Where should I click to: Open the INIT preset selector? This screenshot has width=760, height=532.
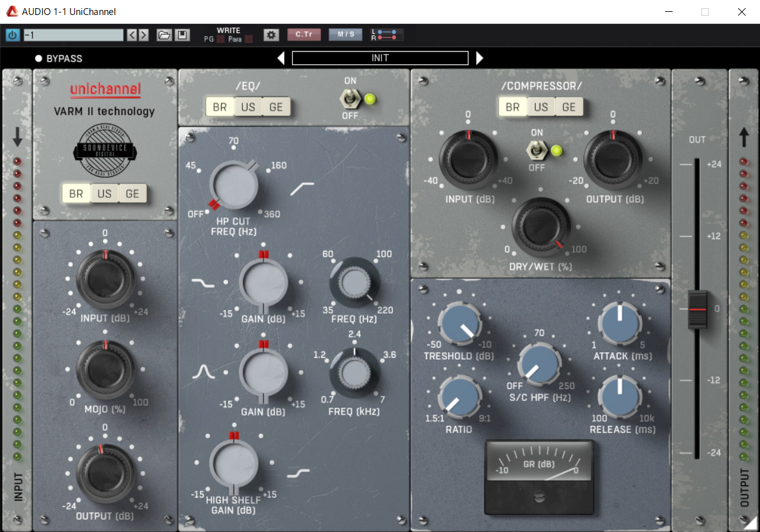tap(380, 58)
